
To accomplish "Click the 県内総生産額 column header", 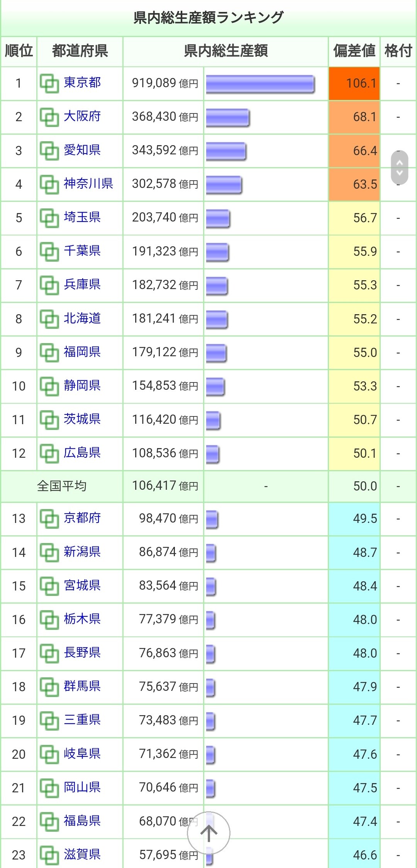I will [x=225, y=51].
